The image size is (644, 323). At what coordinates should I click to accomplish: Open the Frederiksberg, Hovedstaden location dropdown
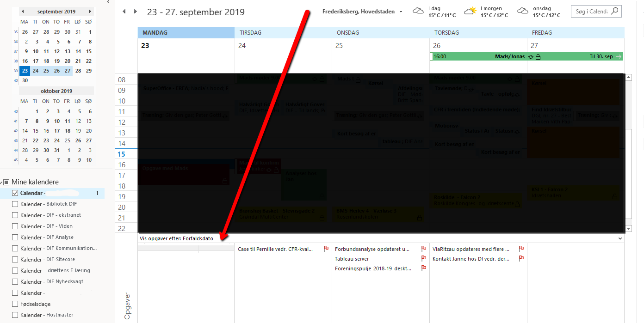[401, 12]
